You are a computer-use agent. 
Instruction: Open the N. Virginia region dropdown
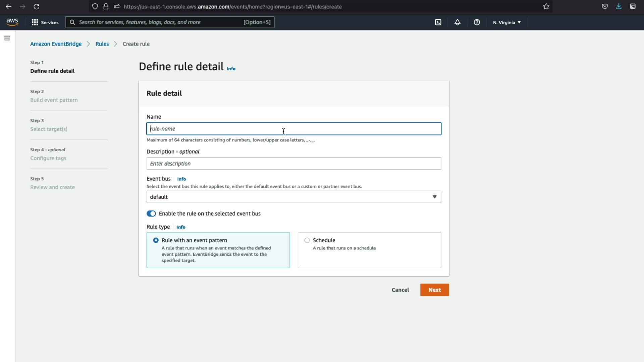[x=506, y=22]
